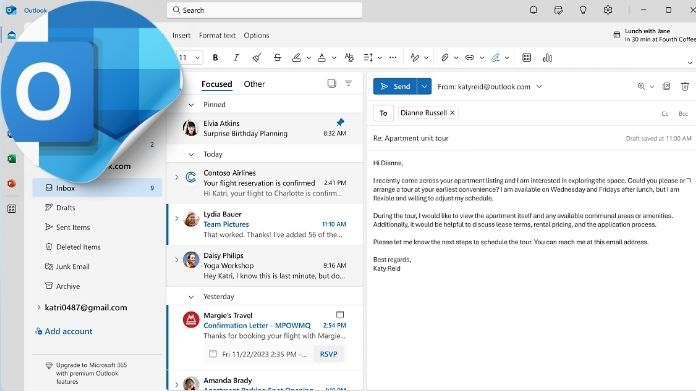
Task: Click the insert table icon
Action: click(x=526, y=58)
